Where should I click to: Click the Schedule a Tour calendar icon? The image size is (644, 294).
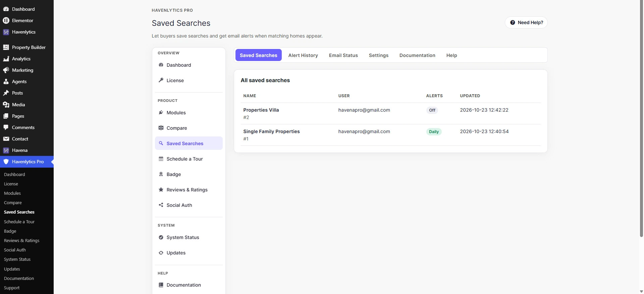161,159
